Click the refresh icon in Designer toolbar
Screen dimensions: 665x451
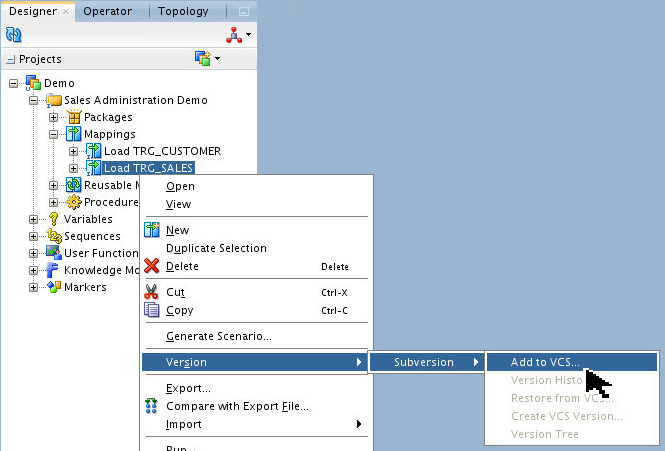[x=14, y=34]
